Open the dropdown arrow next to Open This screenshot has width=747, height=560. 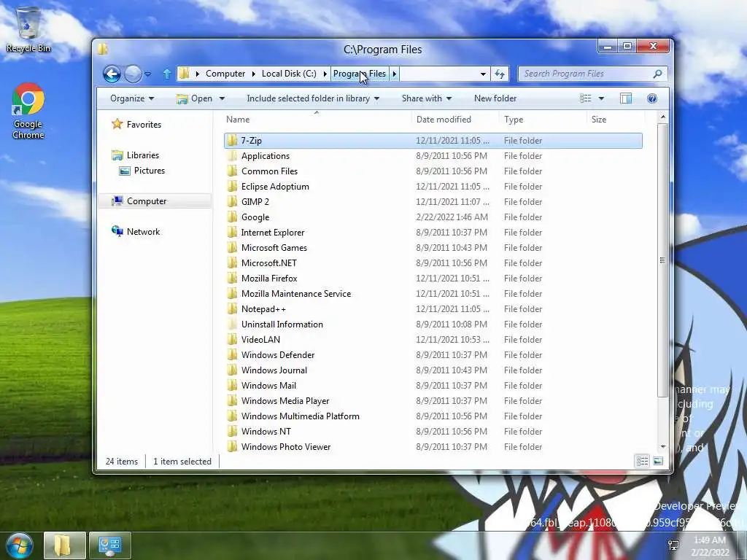click(222, 98)
